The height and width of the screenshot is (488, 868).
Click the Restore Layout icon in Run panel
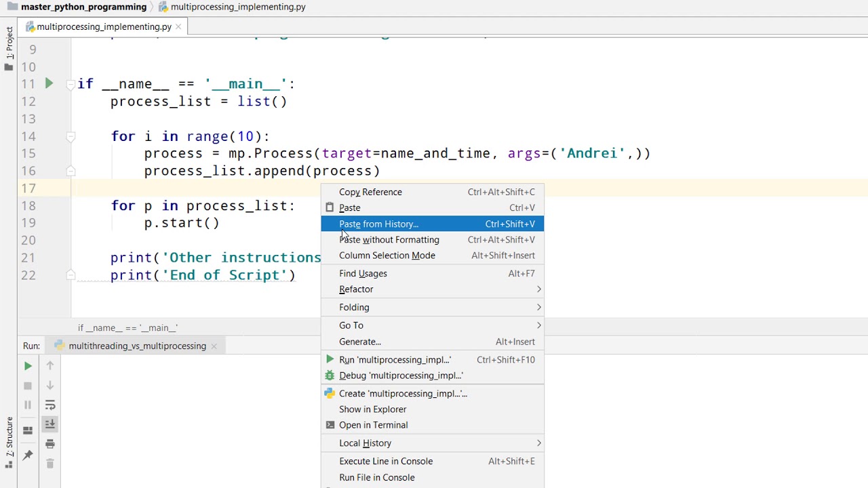click(28, 430)
